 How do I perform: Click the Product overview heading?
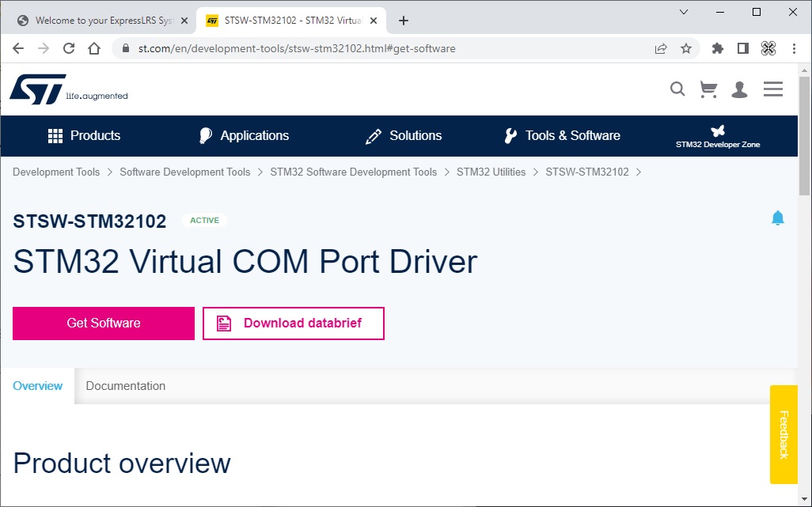coord(122,463)
